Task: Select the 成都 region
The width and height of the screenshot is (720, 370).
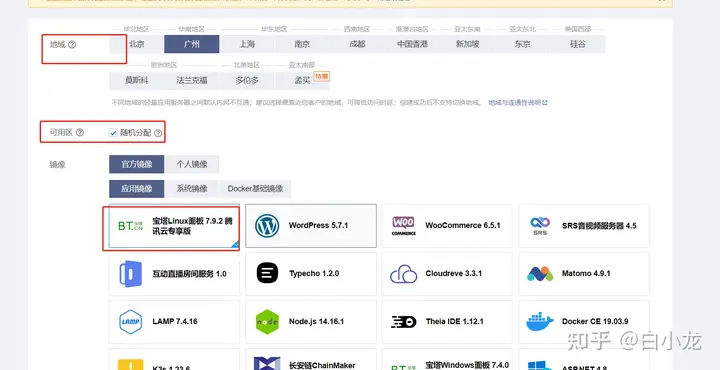Action: coord(357,44)
